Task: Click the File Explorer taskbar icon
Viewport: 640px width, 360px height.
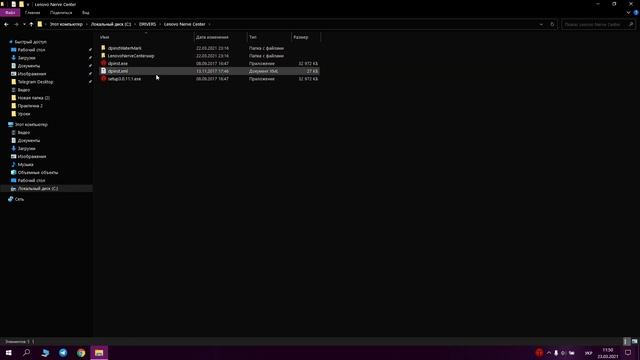Action: point(99,353)
